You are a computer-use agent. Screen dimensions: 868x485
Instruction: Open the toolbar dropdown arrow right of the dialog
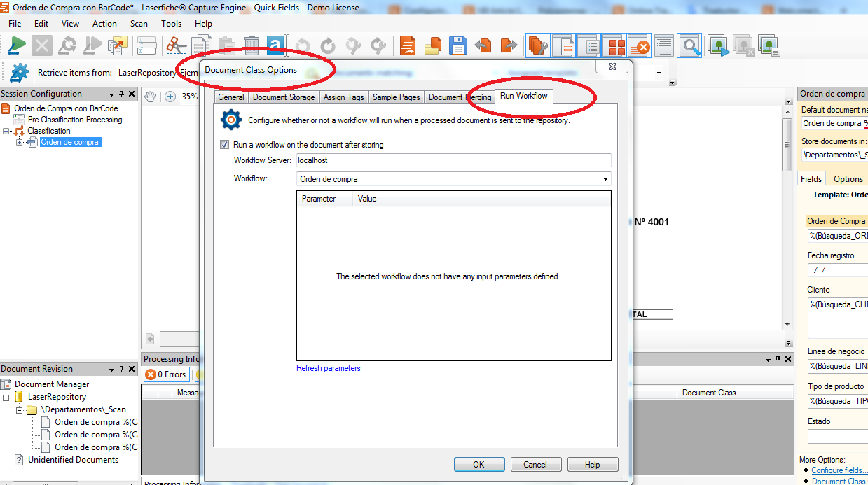(659, 73)
